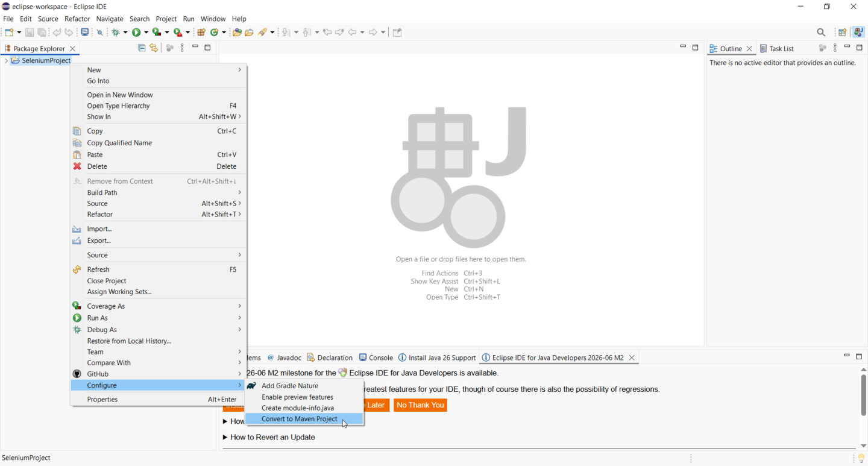Open the Refactor menu in menu bar
The width and height of the screenshot is (868, 466).
(x=77, y=19)
